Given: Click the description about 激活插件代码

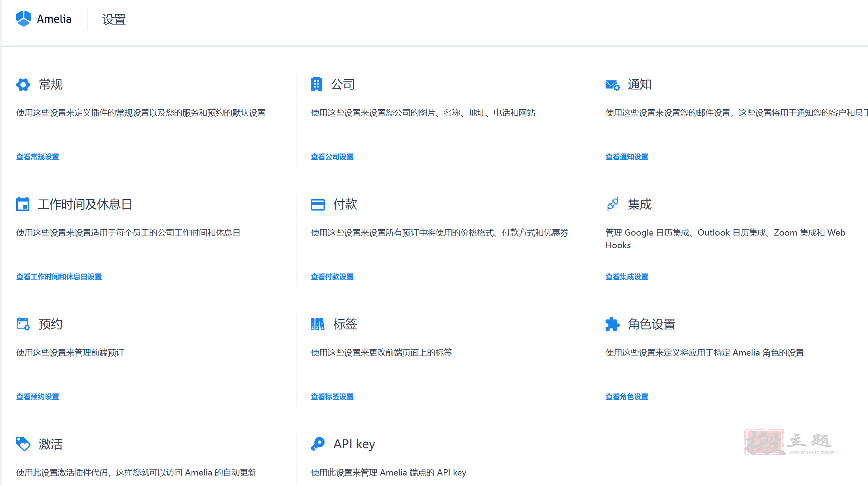Looking at the screenshot, I should [x=136, y=473].
